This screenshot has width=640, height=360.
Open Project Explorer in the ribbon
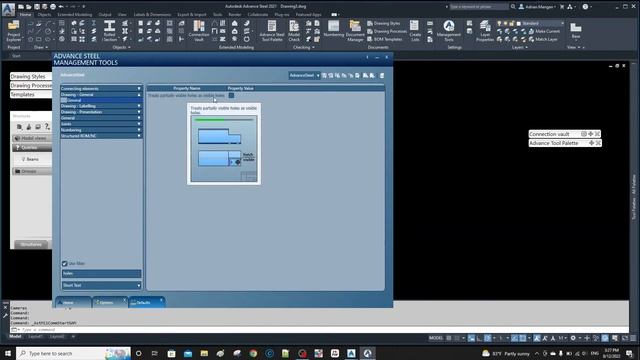point(13,31)
